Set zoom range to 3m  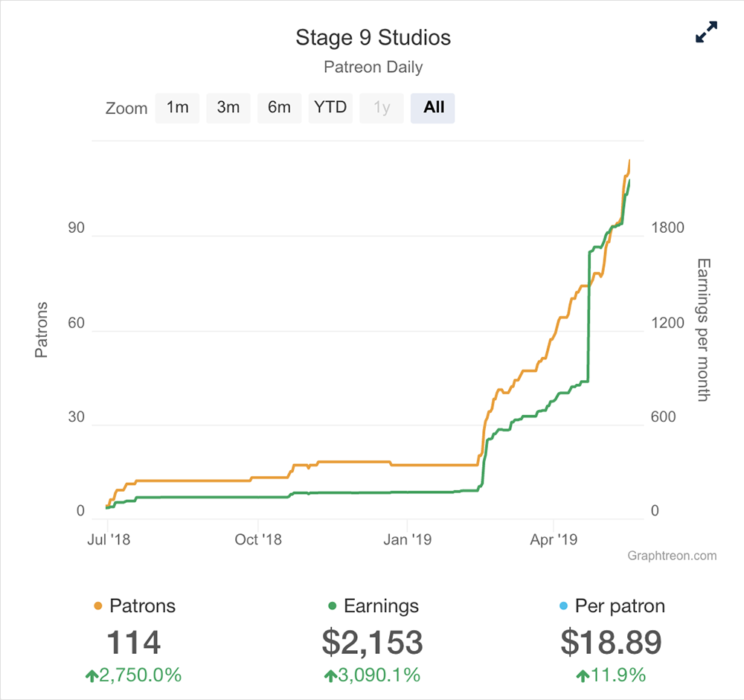[x=228, y=108]
